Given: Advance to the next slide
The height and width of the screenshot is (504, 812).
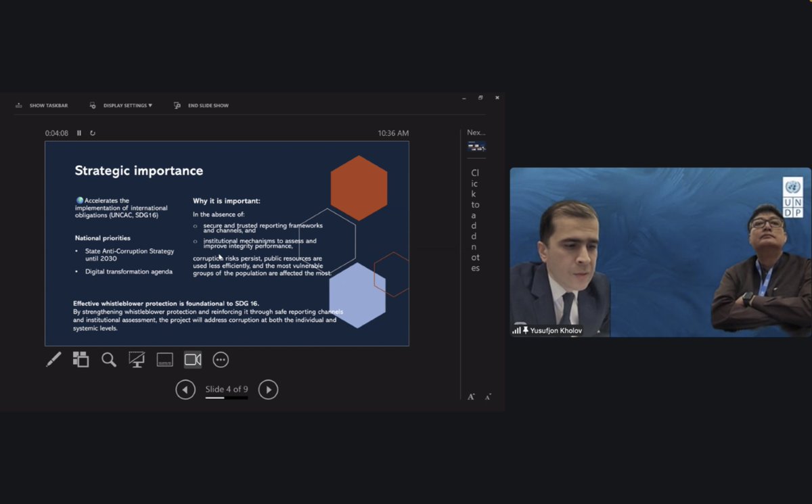Looking at the screenshot, I should [268, 389].
